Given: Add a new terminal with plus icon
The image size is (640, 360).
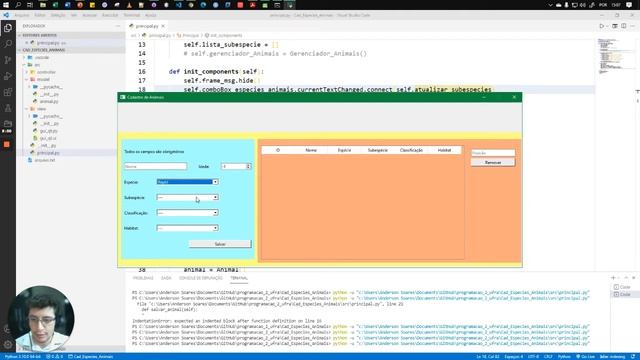Looking at the screenshot, I should point(613,278).
